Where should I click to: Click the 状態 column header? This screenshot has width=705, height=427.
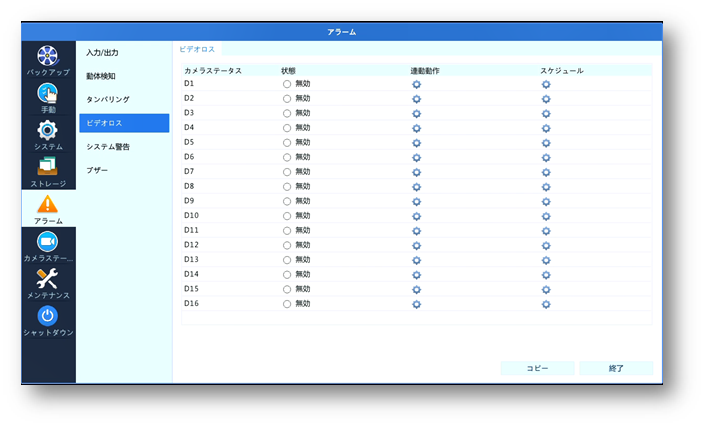click(x=288, y=71)
